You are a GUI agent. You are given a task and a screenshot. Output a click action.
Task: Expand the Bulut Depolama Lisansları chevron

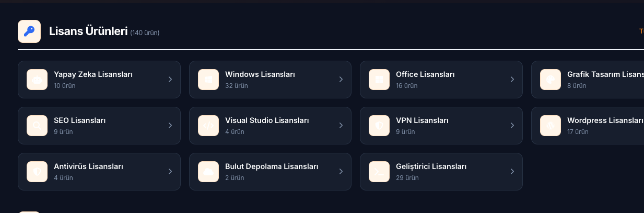[341, 172]
